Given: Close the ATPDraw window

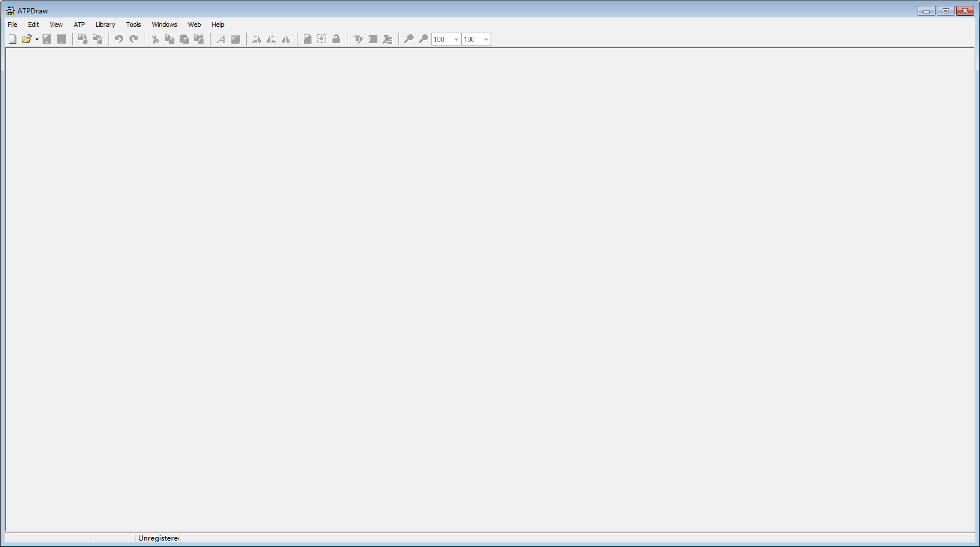Looking at the screenshot, I should [x=965, y=10].
